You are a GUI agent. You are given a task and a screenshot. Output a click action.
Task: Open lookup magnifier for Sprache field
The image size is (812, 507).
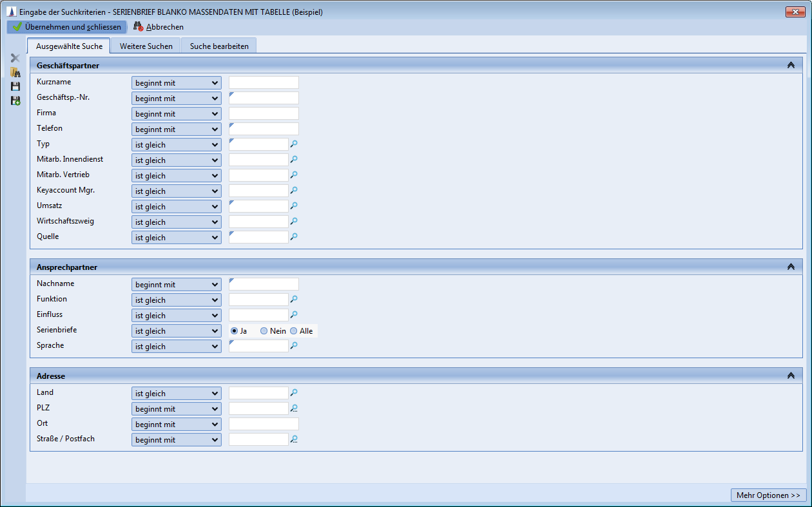[294, 346]
